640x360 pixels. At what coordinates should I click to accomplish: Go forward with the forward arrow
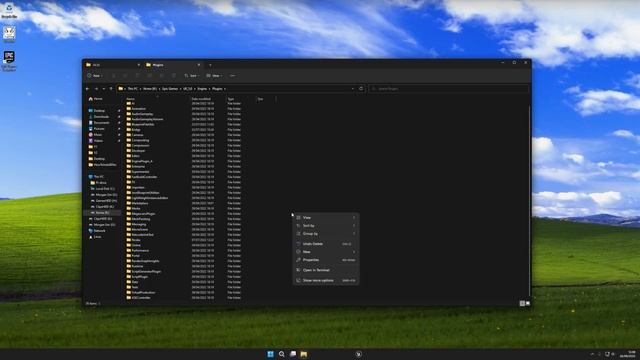96,89
